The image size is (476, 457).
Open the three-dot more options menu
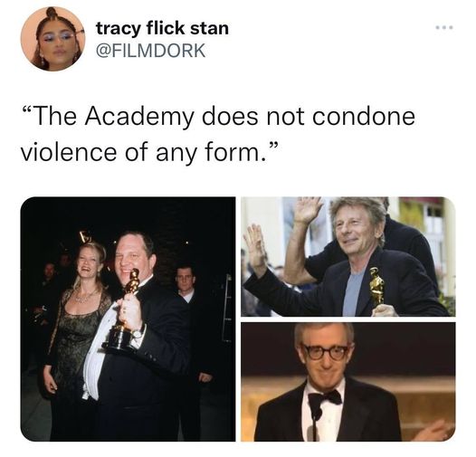pyautogui.click(x=444, y=28)
